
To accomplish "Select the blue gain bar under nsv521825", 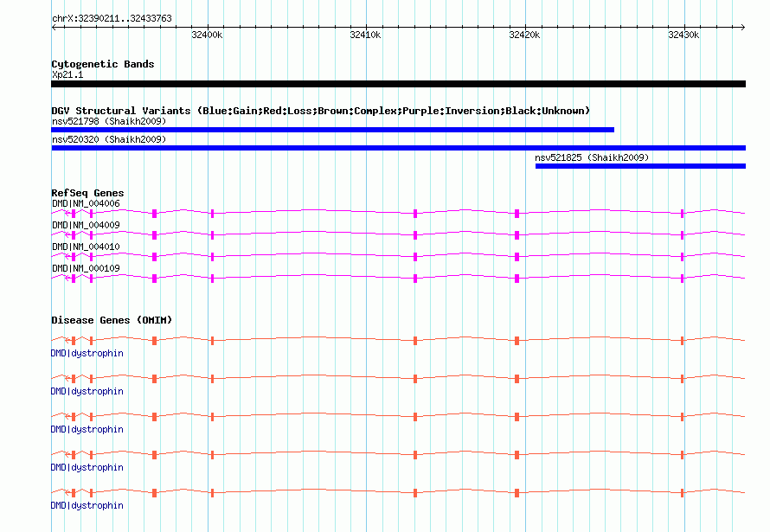I will [x=640, y=166].
